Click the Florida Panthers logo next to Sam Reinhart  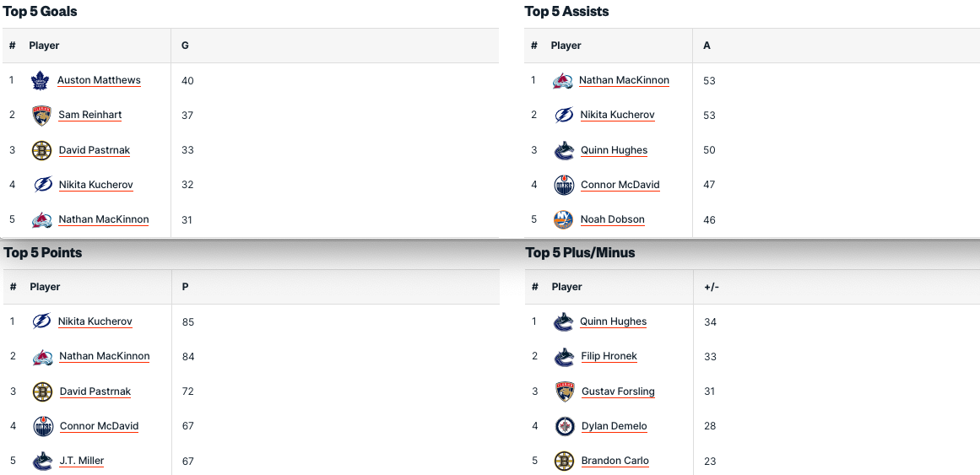(x=41, y=116)
